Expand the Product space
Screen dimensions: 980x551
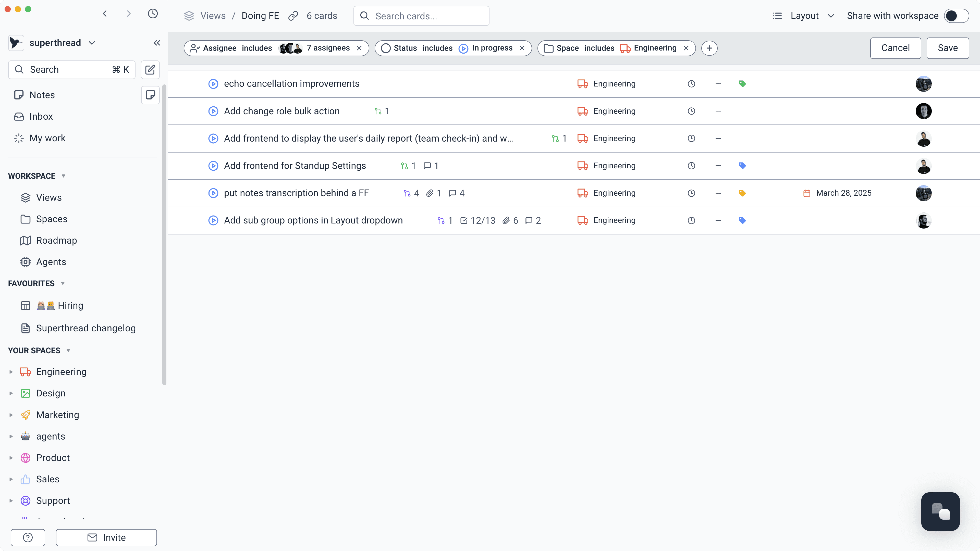(x=11, y=458)
